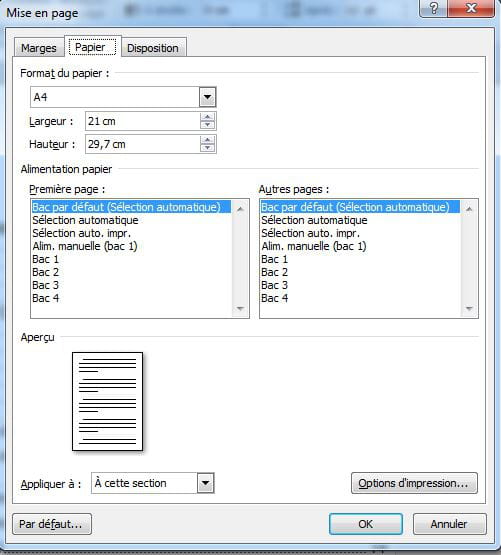Click into the Hauteur 29,7 cm field
This screenshot has height=555, width=501.
pyautogui.click(x=143, y=144)
